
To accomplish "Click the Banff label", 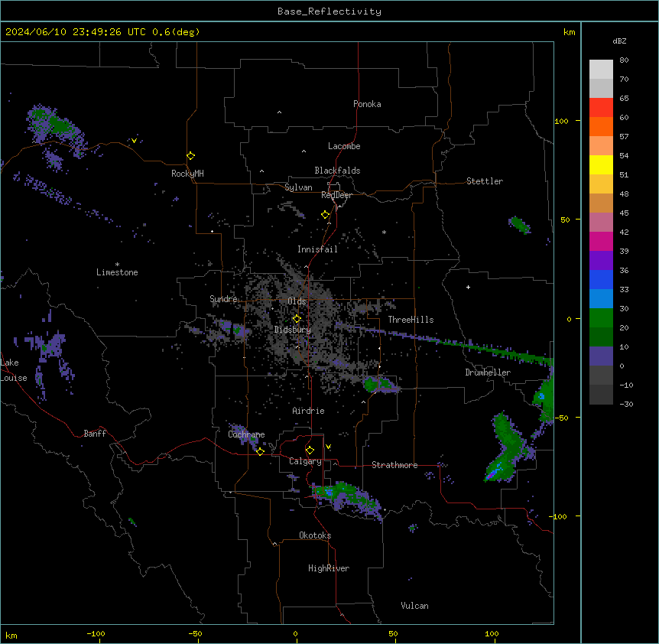I will pyautogui.click(x=95, y=434).
